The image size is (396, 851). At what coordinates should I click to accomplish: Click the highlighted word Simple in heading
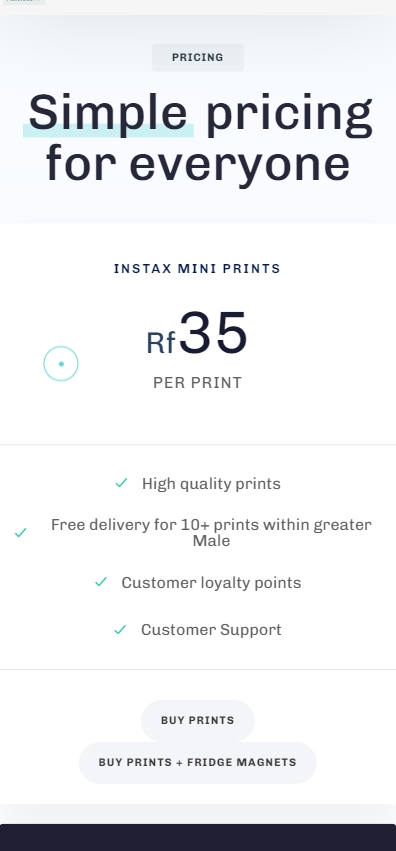[x=108, y=113]
